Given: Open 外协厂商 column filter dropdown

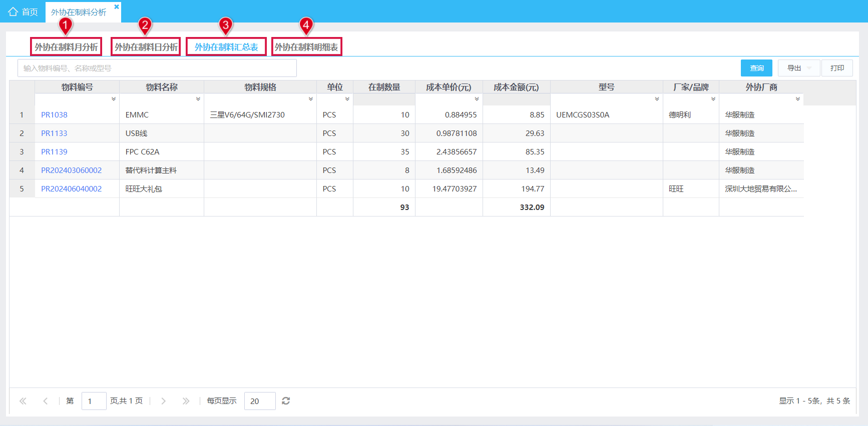Looking at the screenshot, I should point(798,99).
